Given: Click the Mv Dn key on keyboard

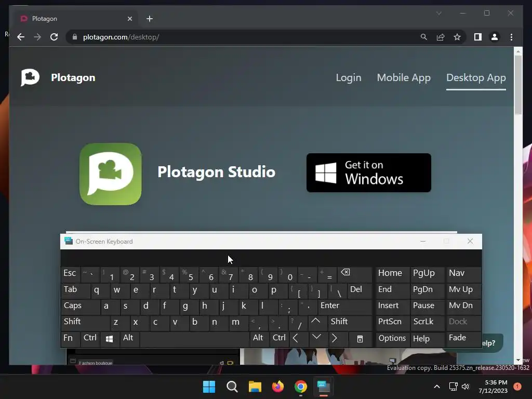Looking at the screenshot, I should pyautogui.click(x=463, y=306).
